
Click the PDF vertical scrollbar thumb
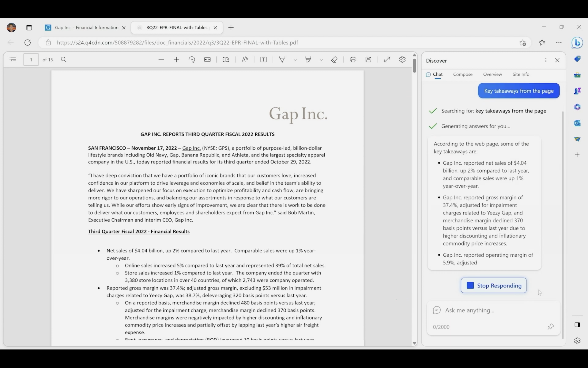(x=414, y=65)
